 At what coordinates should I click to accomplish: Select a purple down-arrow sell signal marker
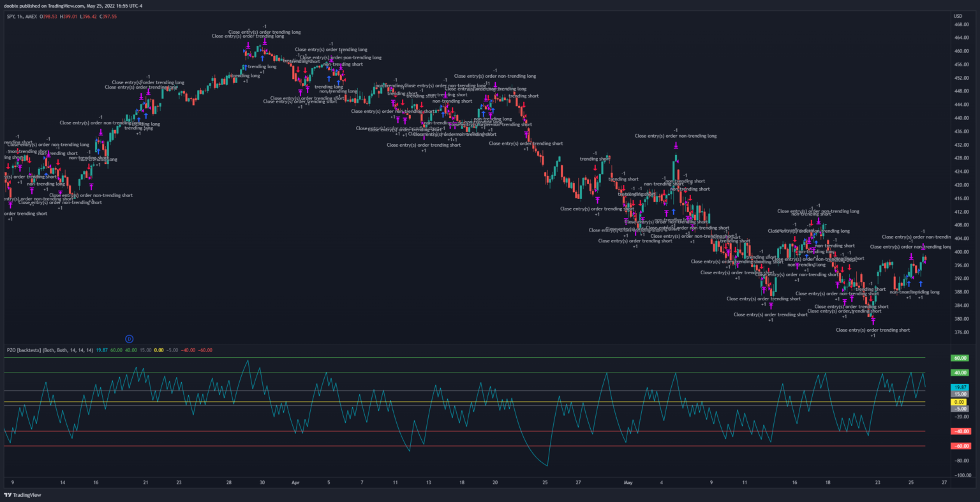(676, 145)
